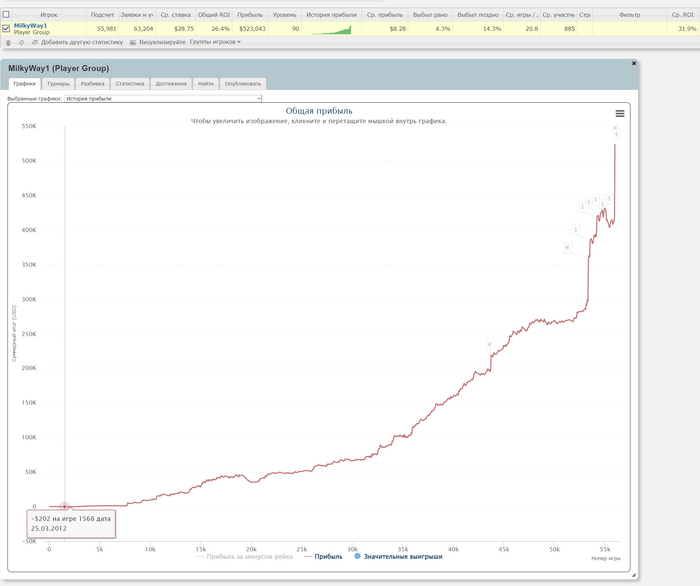
Task: Select the Найти tab
Action: 206,84
